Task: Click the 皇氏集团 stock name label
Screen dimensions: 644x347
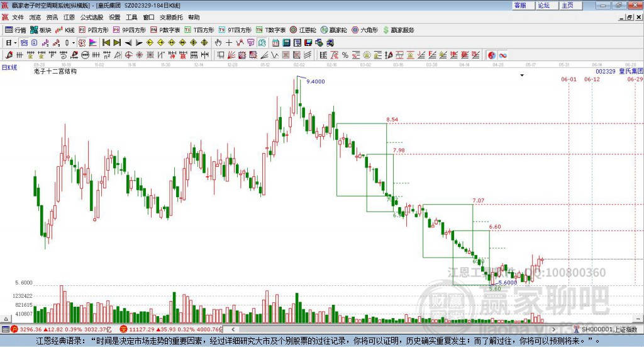Action: tap(631, 72)
